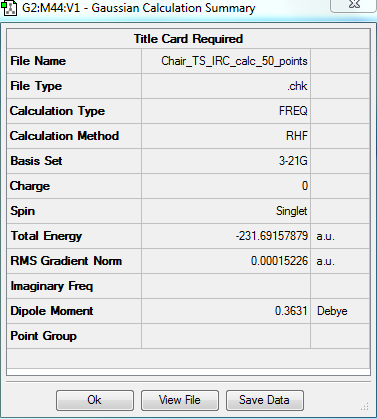
Task: Click the empty Point Group value cell
Action: point(226,336)
